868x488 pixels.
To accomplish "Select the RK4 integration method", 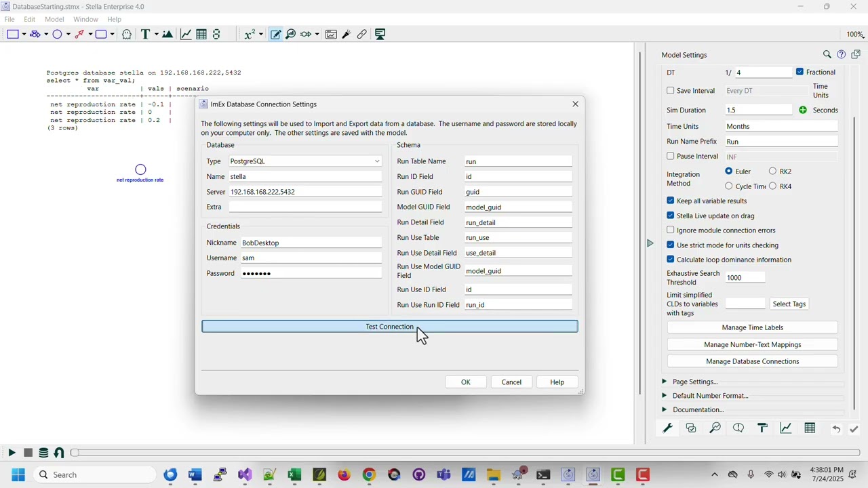I will (772, 186).
